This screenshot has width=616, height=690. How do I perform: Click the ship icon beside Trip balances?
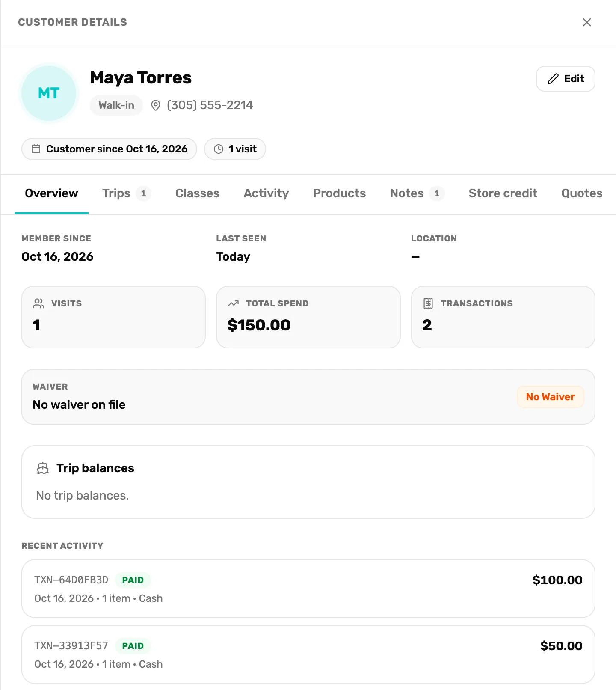tap(43, 468)
